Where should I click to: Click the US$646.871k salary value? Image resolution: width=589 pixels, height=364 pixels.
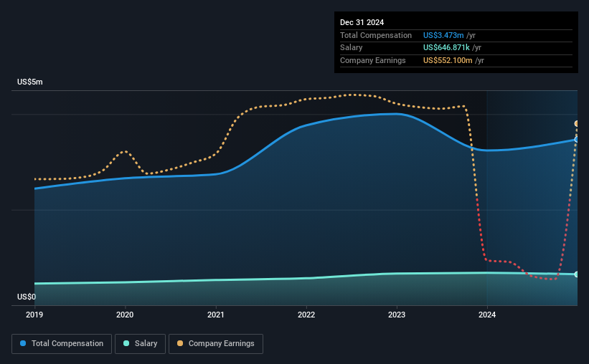(446, 48)
